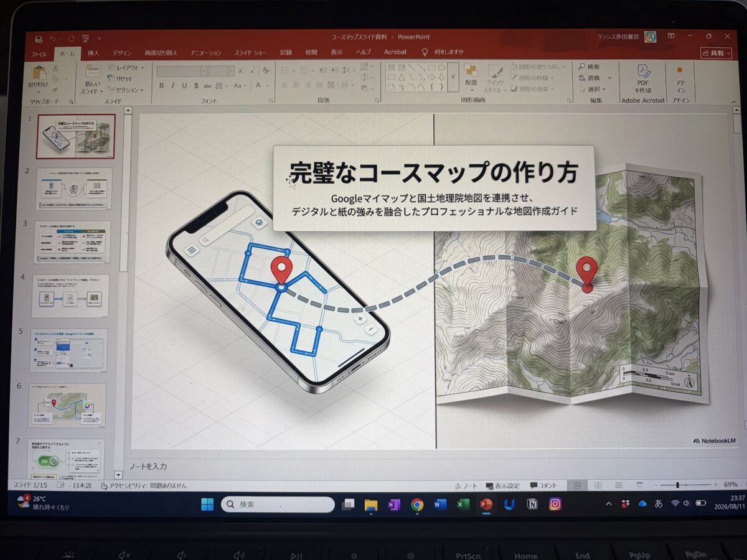Open the Layout (レイアウト) dropdown
This screenshot has height=560, width=747.
pos(126,68)
